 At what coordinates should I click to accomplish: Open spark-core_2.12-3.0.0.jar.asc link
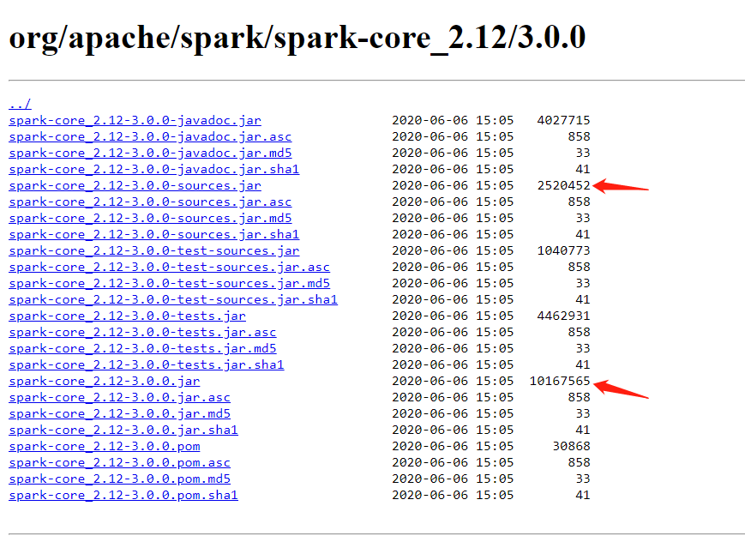119,397
